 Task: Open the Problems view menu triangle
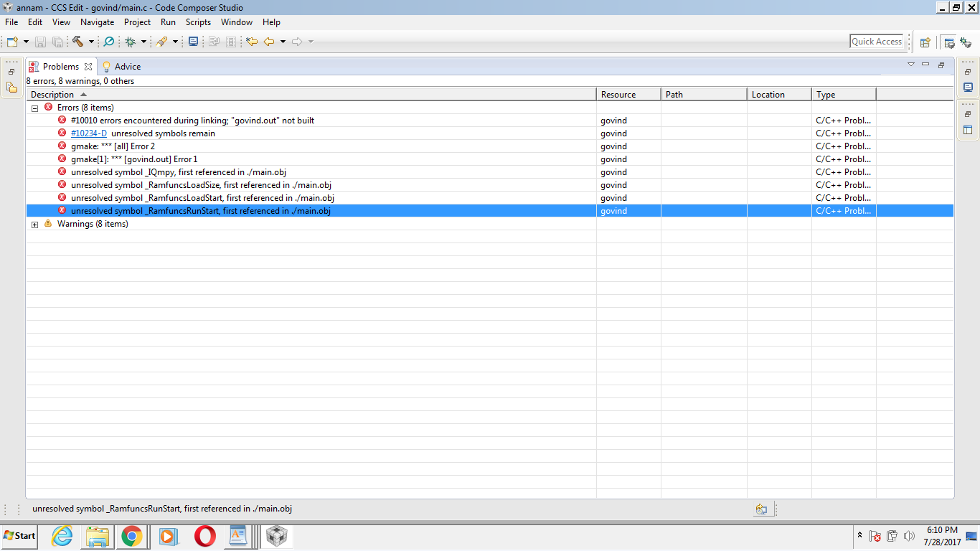tap(911, 65)
